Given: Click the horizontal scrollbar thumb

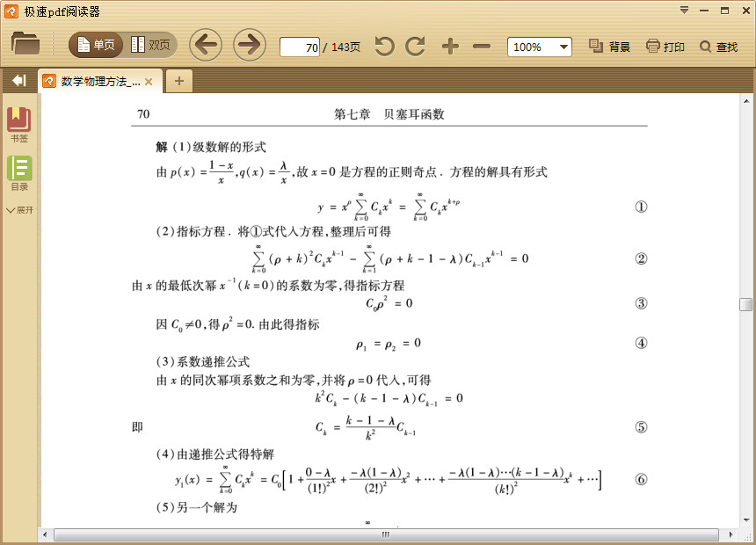Looking at the screenshot, I should pyautogui.click(x=386, y=534).
